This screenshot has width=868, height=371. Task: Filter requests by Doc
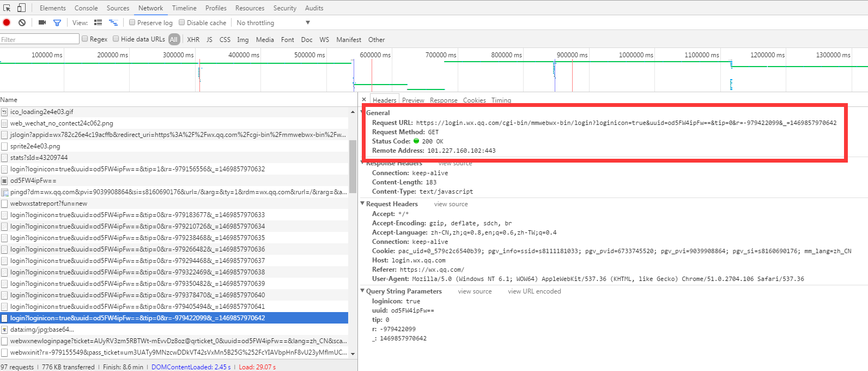click(x=307, y=39)
